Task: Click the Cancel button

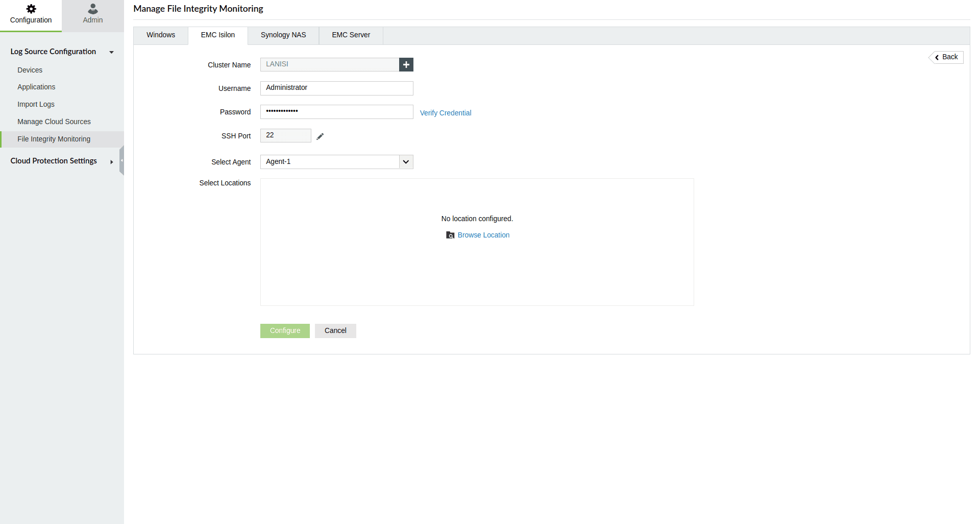Action: (335, 330)
